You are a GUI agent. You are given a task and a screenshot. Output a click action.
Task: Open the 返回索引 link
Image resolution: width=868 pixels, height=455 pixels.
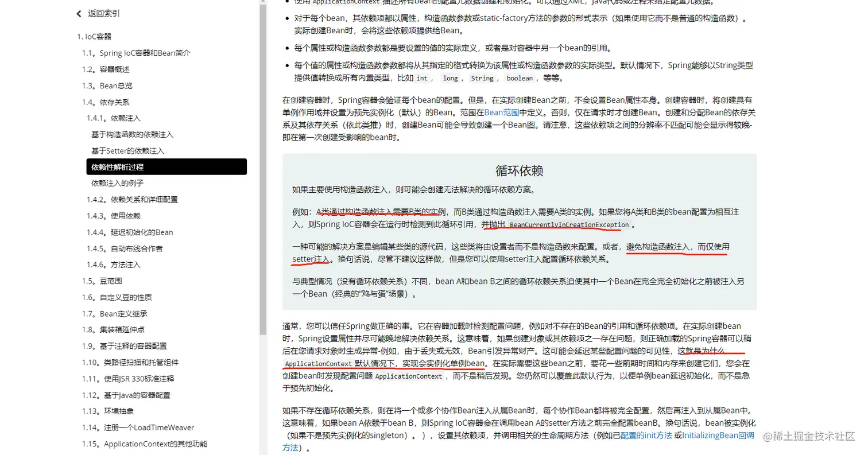[x=104, y=14]
